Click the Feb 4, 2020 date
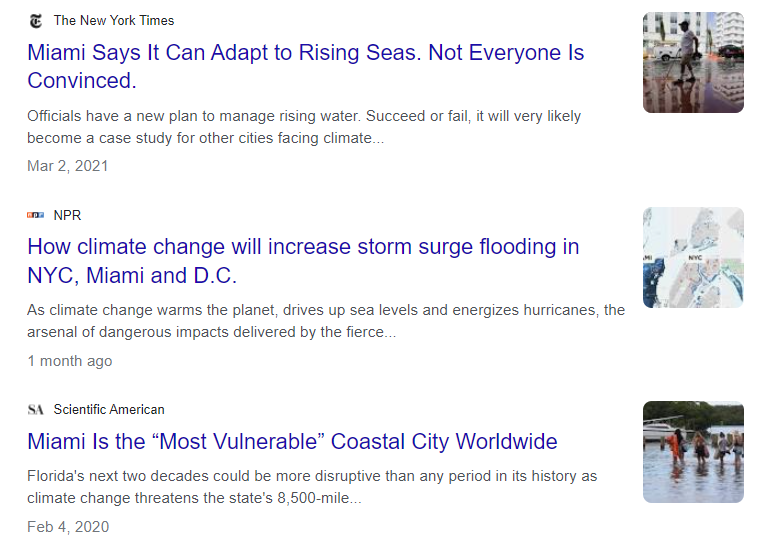 (x=68, y=527)
